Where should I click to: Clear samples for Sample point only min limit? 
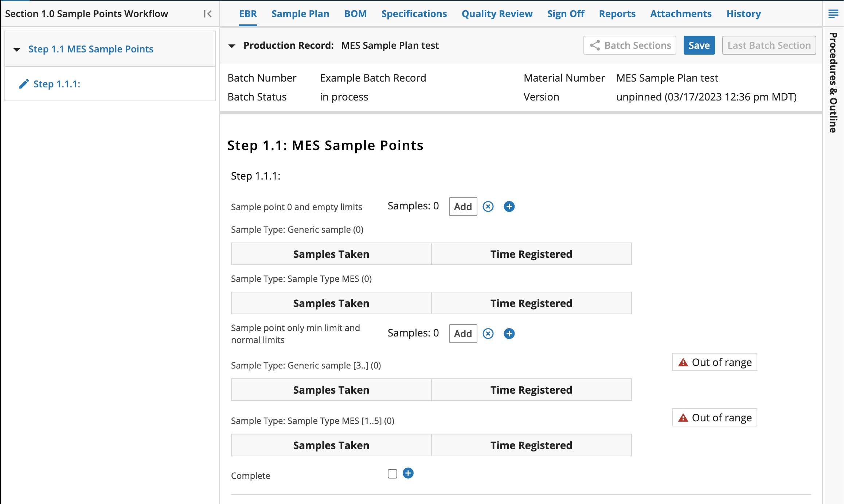[488, 334]
